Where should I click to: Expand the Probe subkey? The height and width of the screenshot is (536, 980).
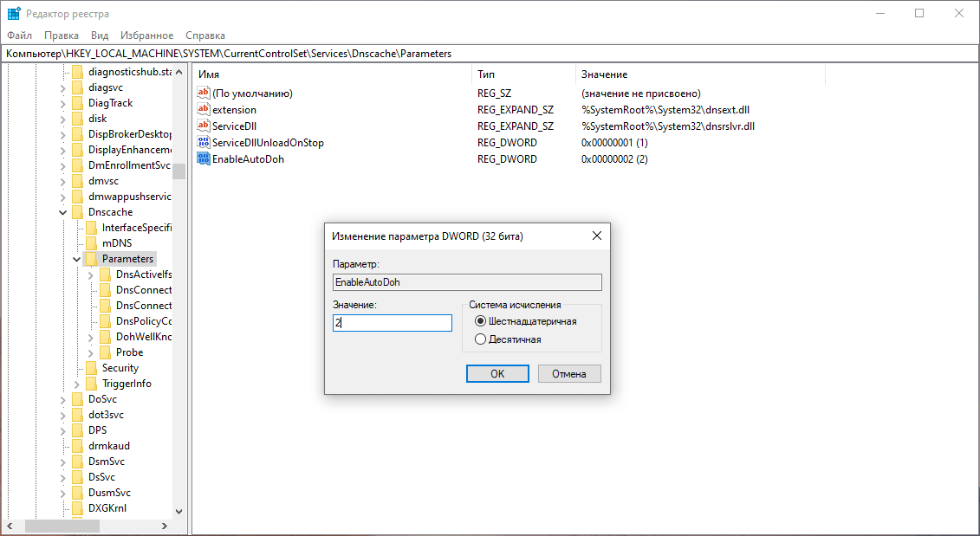(x=91, y=353)
